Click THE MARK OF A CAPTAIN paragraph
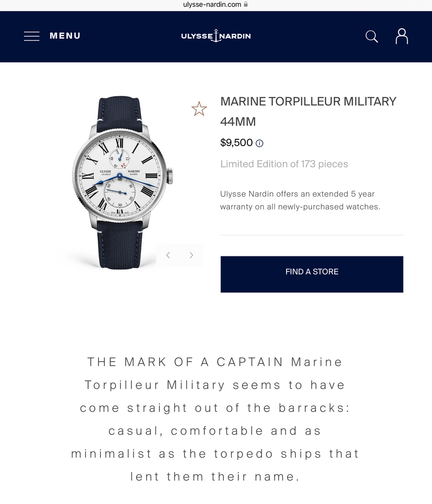 click(x=215, y=419)
